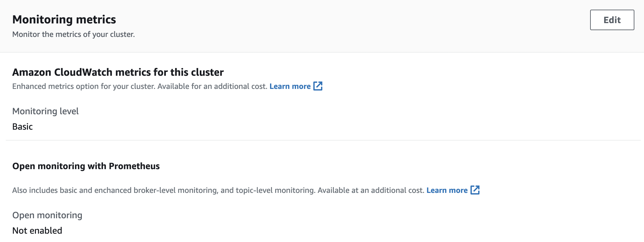Click external link icon beside CloudWatch Learn more
Image resolution: width=644 pixels, height=242 pixels.
coord(318,86)
